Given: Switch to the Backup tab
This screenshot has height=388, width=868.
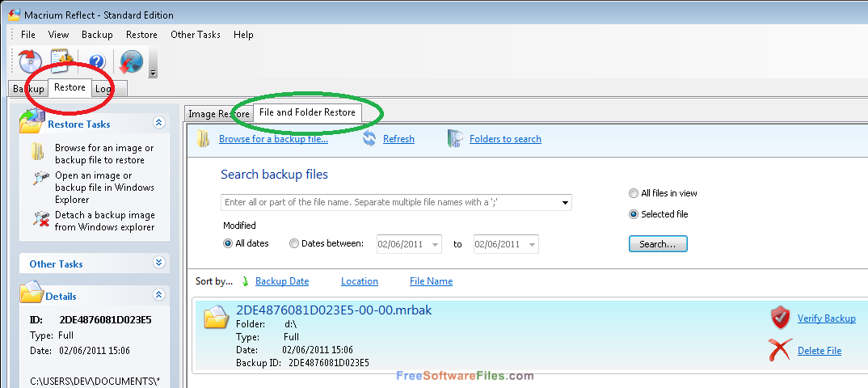Looking at the screenshot, I should (28, 89).
